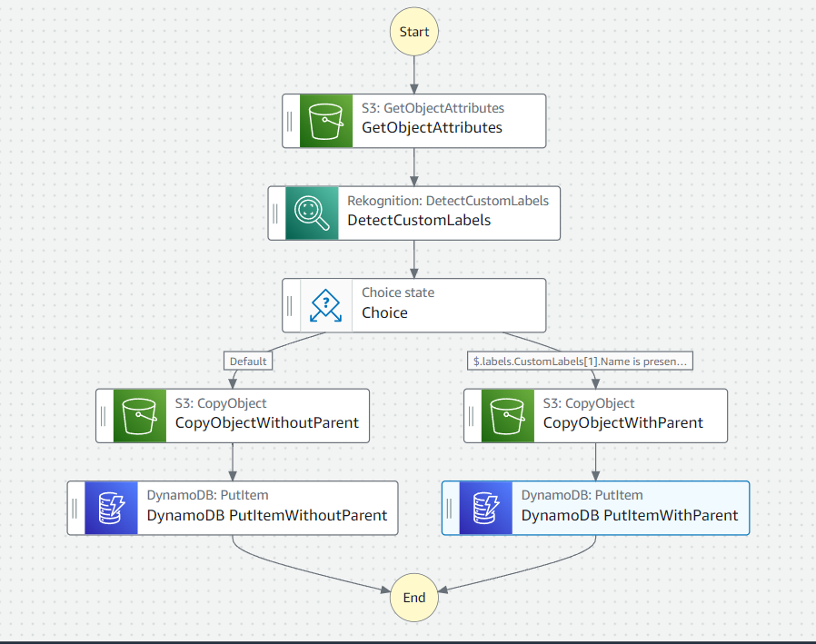Click the Choice state diamond icon
The width and height of the screenshot is (816, 644).
point(326,305)
